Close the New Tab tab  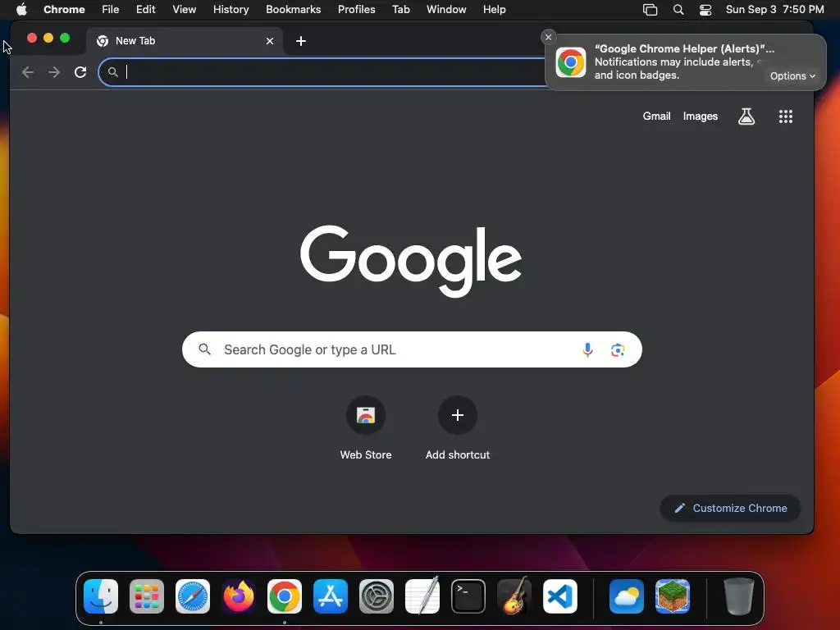point(270,41)
